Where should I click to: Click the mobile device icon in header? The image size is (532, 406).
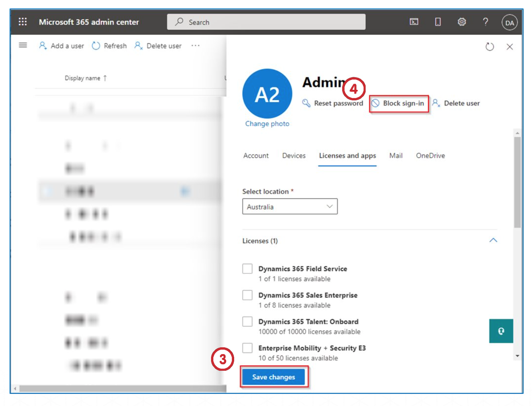438,22
